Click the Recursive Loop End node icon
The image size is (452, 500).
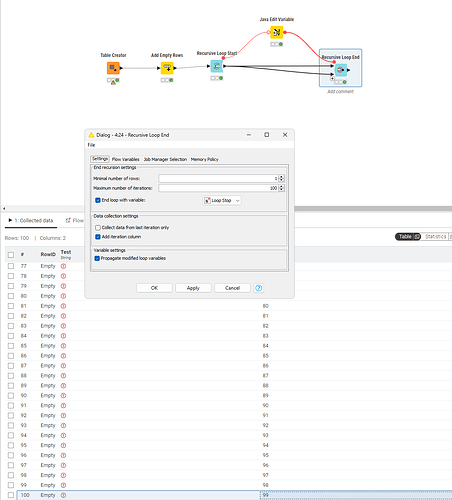[341, 70]
